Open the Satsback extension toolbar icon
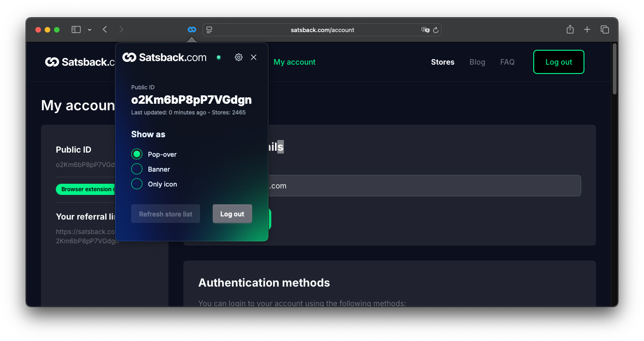Screen dimensions: 644x341 pyautogui.click(x=192, y=30)
